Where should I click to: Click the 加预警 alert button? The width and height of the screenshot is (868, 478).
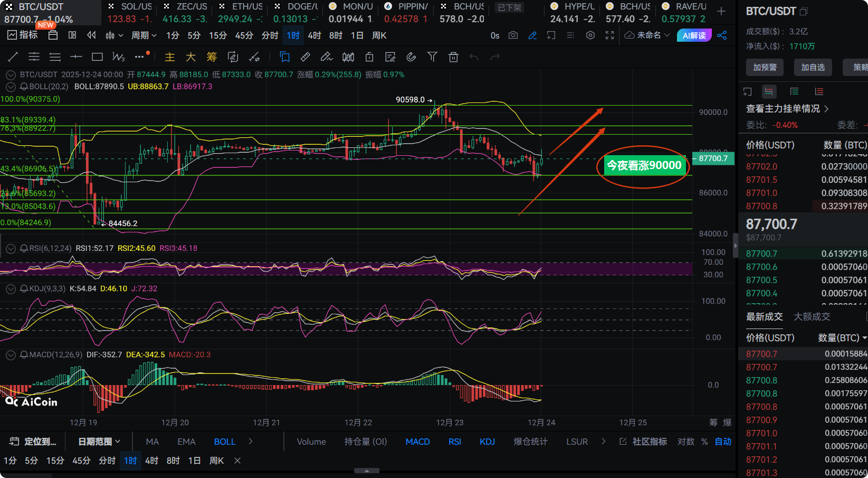point(765,67)
